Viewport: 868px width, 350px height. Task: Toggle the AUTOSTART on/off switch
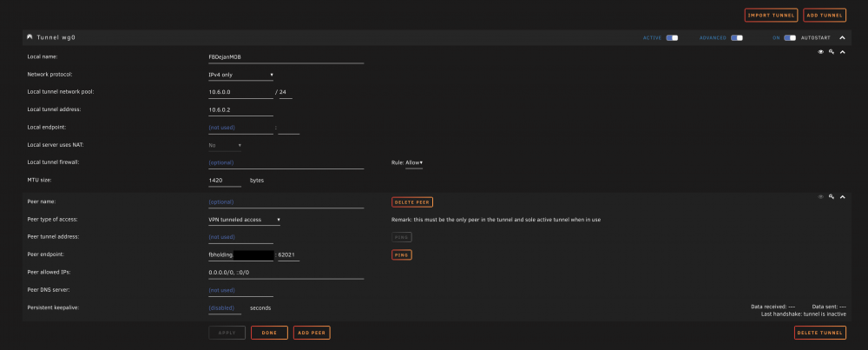(x=790, y=37)
